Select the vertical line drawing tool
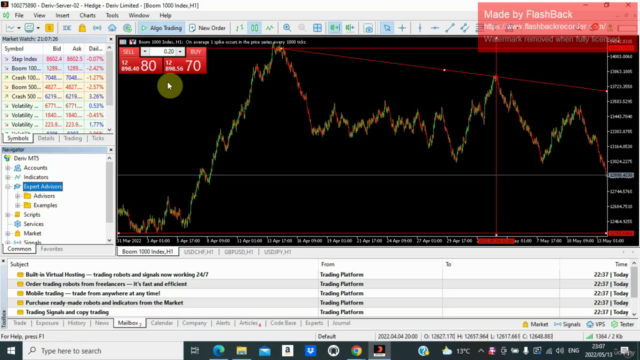 tap(420, 28)
